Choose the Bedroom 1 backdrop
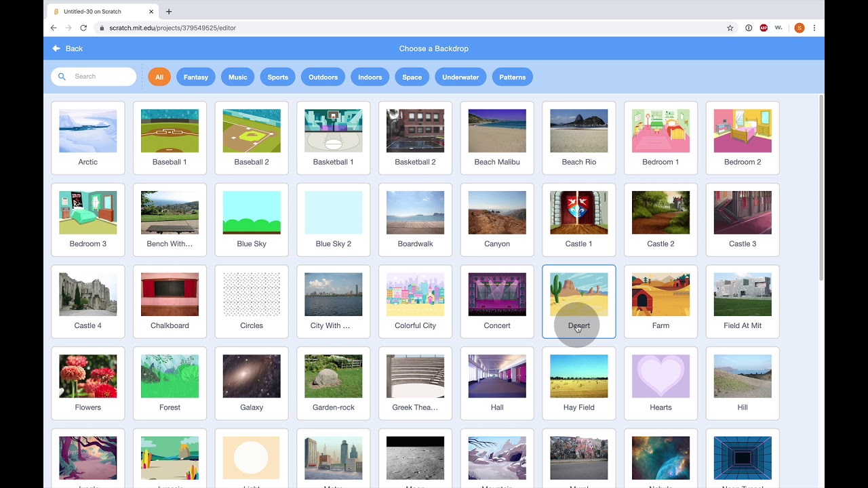Viewport: 868px width, 488px height. pyautogui.click(x=661, y=138)
